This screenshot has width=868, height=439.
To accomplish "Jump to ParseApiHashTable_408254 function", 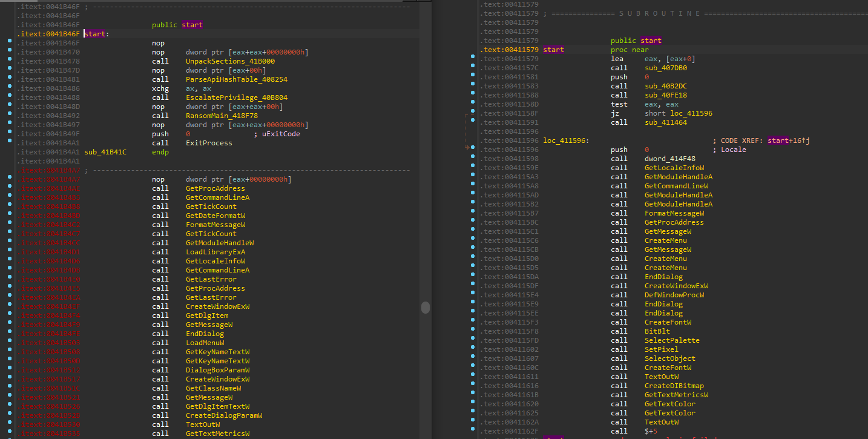I will (x=236, y=79).
